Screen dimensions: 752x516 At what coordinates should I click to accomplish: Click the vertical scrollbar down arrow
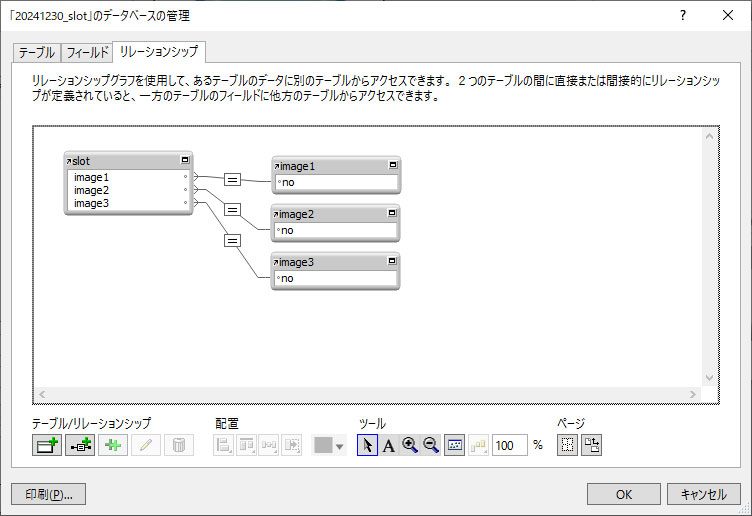point(710,378)
